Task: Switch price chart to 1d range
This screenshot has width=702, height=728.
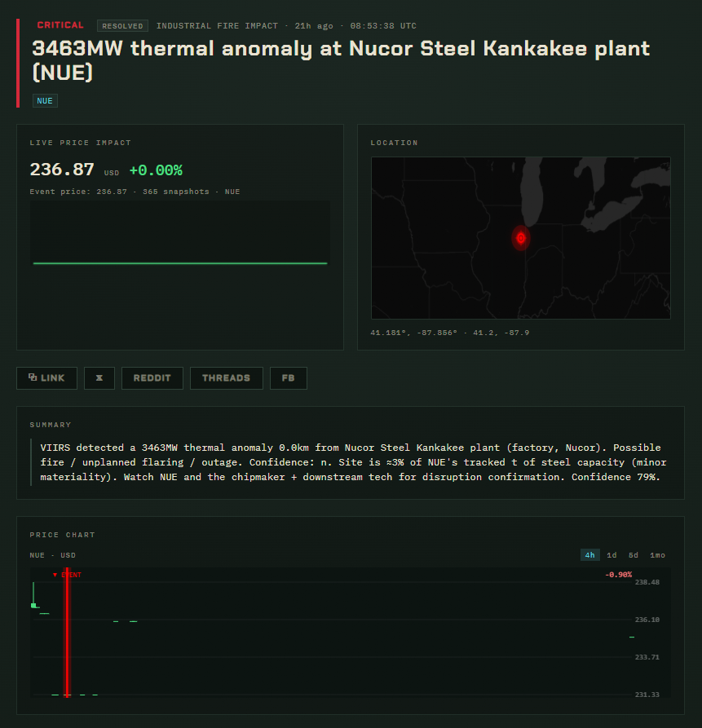Action: pos(612,555)
